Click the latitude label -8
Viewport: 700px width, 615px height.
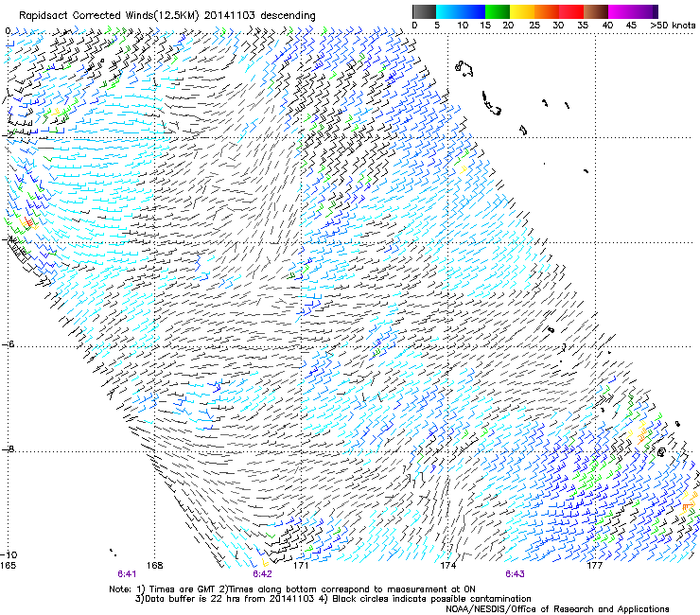coord(8,449)
